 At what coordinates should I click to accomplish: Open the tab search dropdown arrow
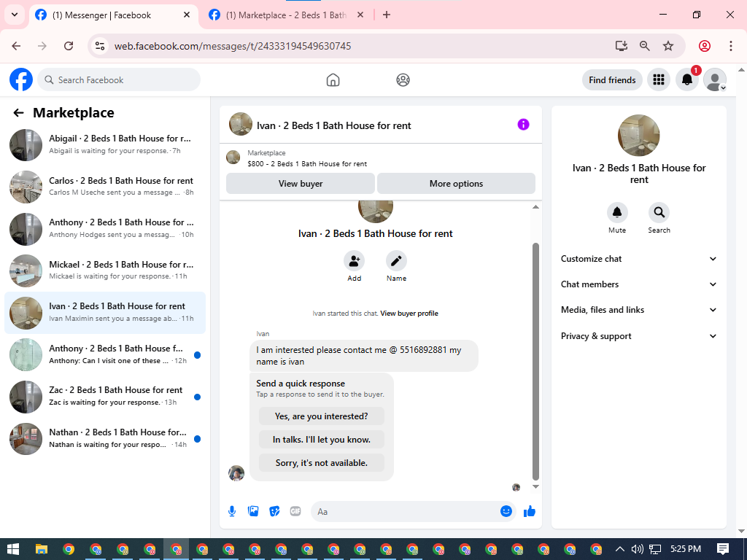(x=15, y=15)
